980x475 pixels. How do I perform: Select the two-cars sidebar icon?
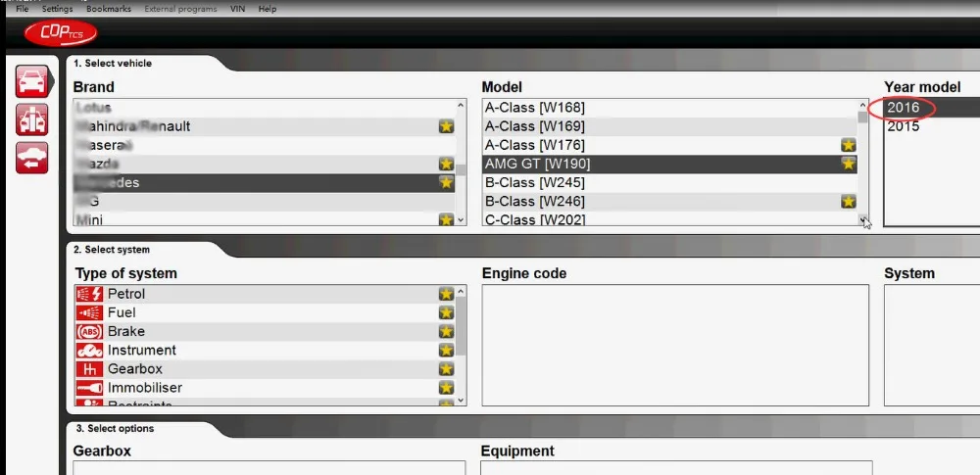(32, 119)
